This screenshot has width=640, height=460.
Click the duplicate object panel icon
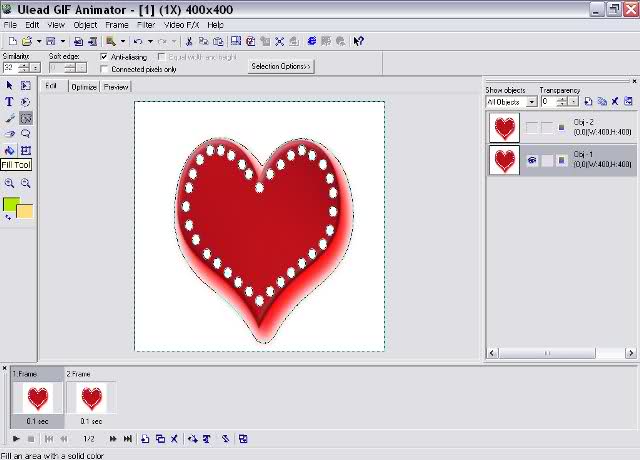coord(602,101)
